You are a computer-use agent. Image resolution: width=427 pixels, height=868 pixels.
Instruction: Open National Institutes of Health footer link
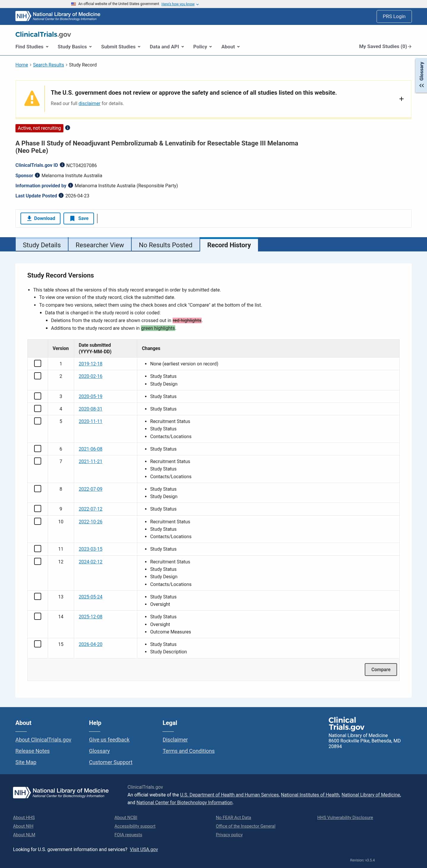310,795
